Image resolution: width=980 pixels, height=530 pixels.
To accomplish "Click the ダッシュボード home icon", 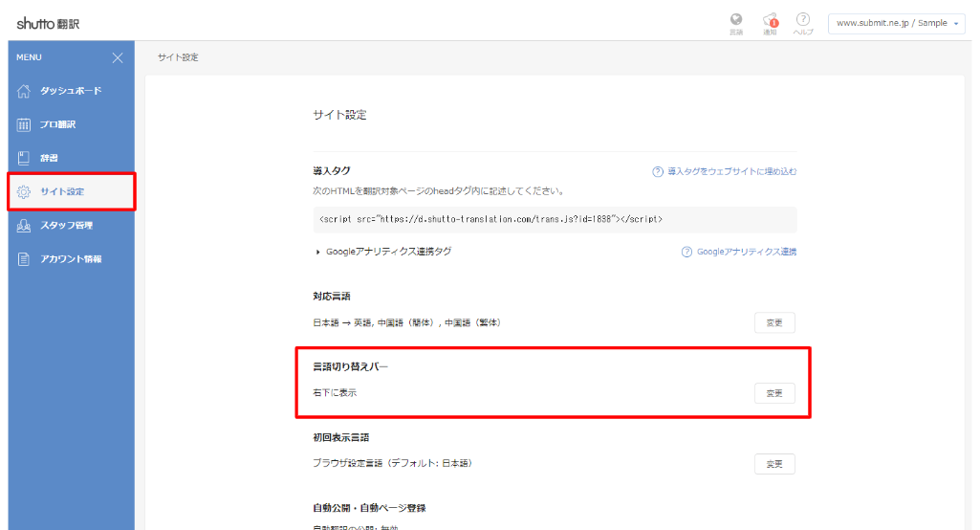I will tap(24, 91).
